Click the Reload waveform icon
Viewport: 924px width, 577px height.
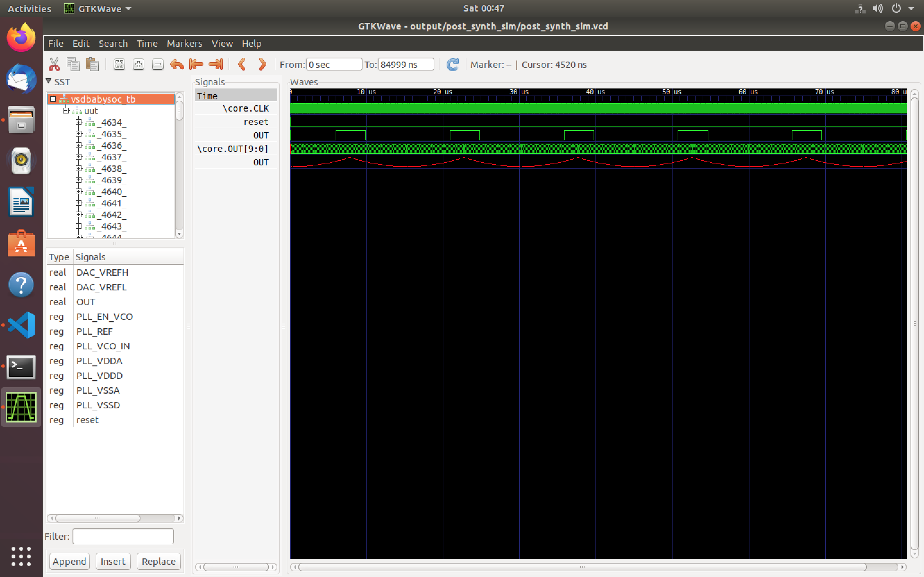(452, 64)
